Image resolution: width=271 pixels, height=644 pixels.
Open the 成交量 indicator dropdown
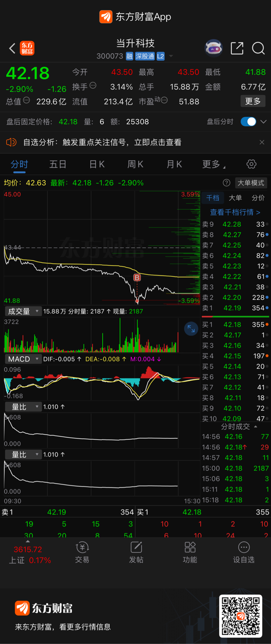pos(23,311)
